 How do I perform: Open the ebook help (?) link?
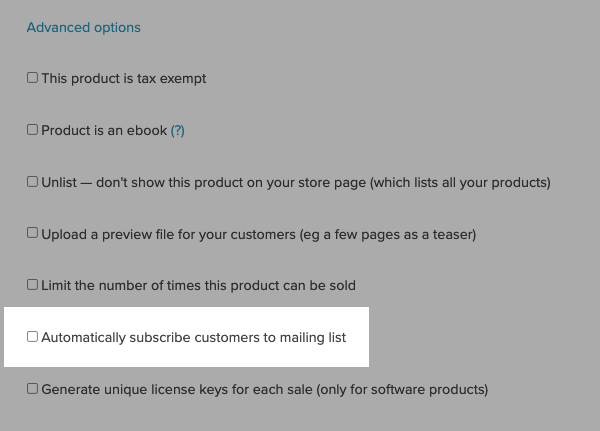pos(177,131)
